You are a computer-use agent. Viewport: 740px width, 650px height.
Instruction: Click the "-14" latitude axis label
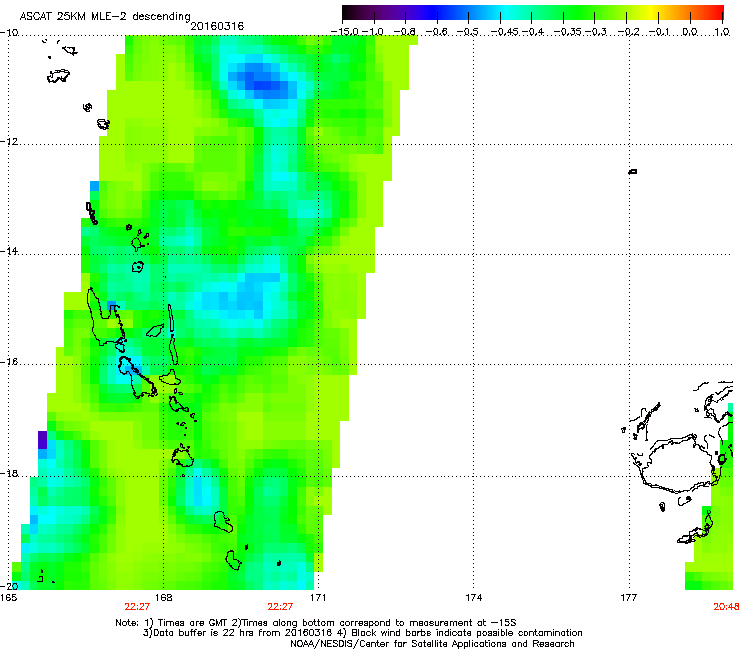click(x=9, y=251)
